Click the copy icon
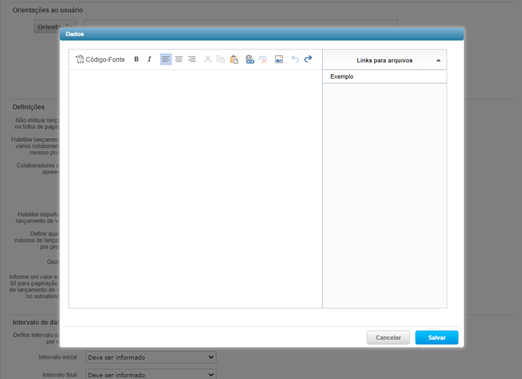 [220, 59]
